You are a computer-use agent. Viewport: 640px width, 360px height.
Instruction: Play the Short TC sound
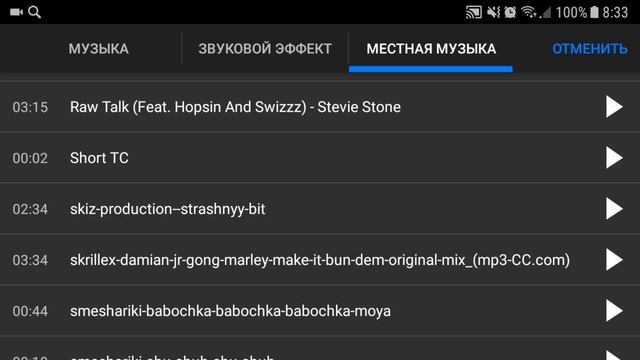click(x=614, y=158)
